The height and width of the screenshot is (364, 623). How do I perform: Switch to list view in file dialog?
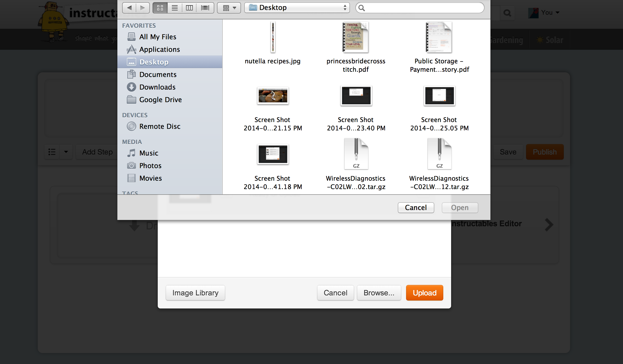[174, 8]
